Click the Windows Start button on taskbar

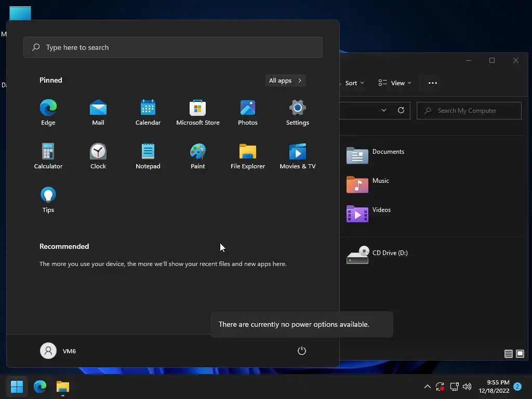coord(17,387)
